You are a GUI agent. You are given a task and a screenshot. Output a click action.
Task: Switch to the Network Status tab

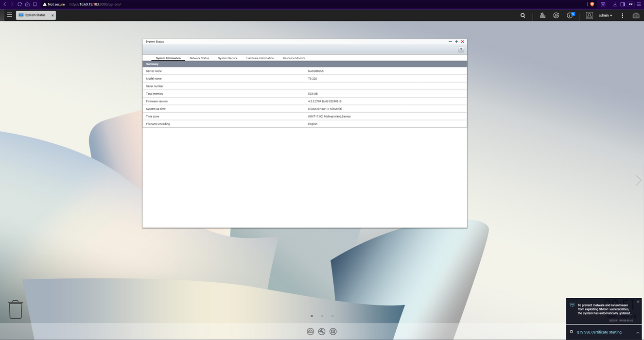(x=199, y=58)
